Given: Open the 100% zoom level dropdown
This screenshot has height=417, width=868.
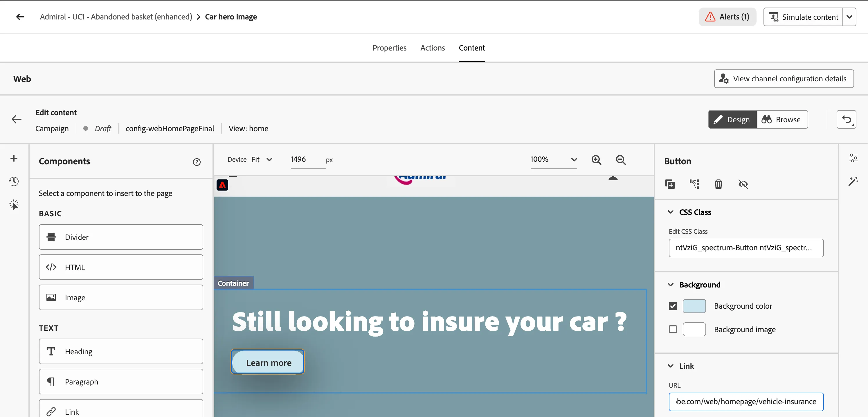Looking at the screenshot, I should [x=554, y=159].
